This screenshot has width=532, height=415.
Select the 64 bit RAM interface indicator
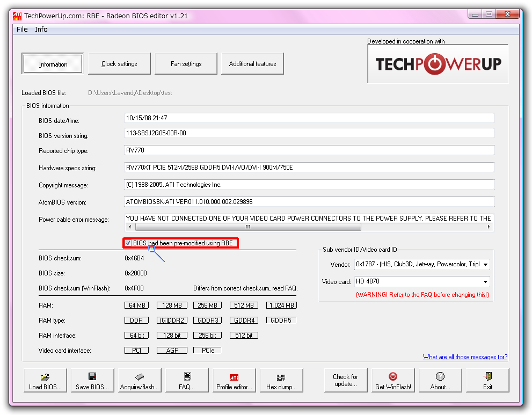(137, 335)
